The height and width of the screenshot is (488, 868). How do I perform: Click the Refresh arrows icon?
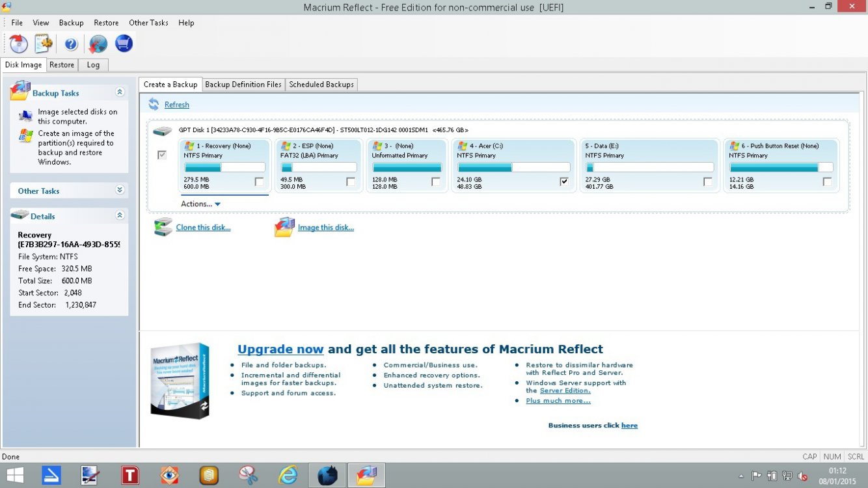[x=154, y=104]
